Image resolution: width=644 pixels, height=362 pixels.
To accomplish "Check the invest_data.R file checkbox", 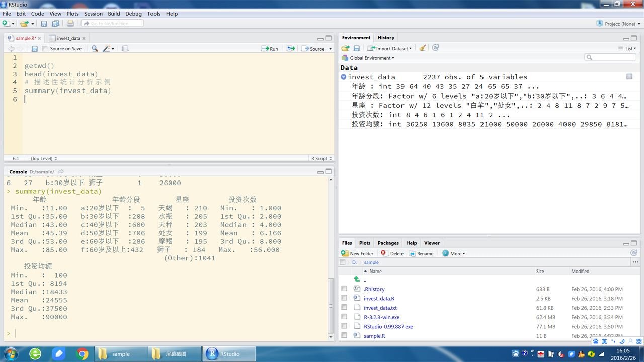I will point(344,298).
